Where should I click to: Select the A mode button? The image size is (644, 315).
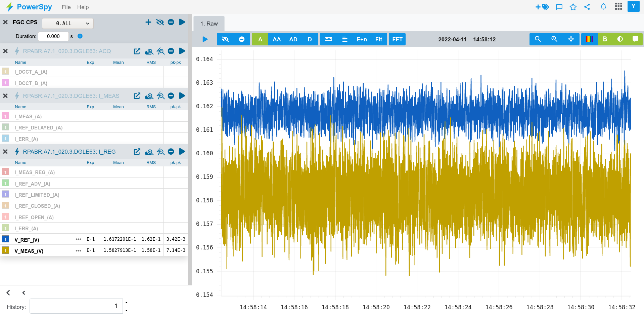pyautogui.click(x=260, y=39)
